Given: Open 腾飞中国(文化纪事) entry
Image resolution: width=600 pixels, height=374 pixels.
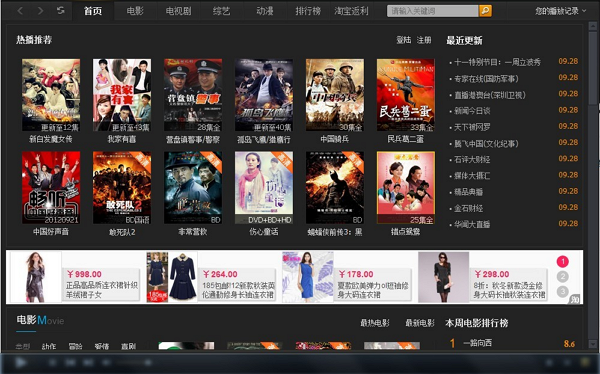Looking at the screenshot, I should tap(486, 144).
